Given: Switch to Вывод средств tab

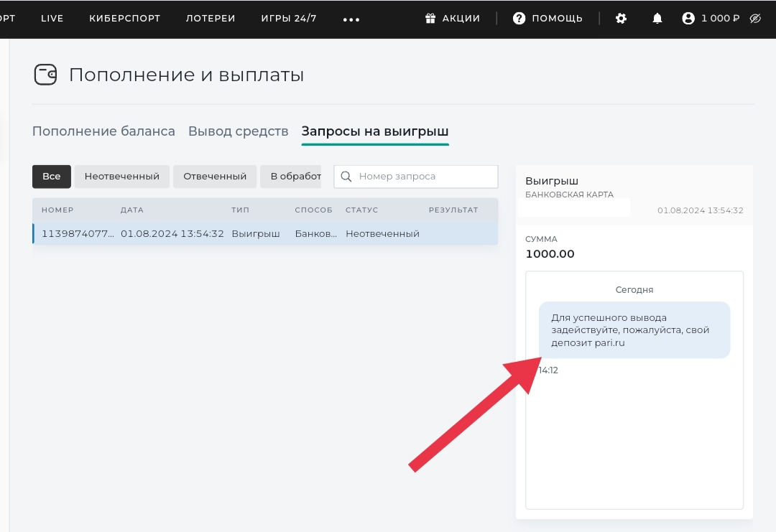Looking at the screenshot, I should 238,131.
